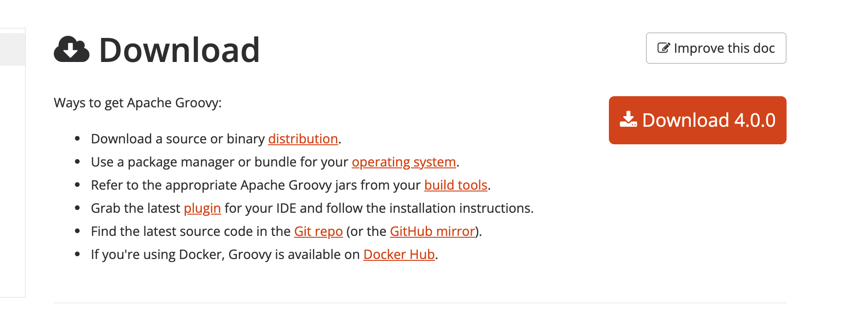
Task: Open the Docker Hub link
Action: tap(399, 254)
